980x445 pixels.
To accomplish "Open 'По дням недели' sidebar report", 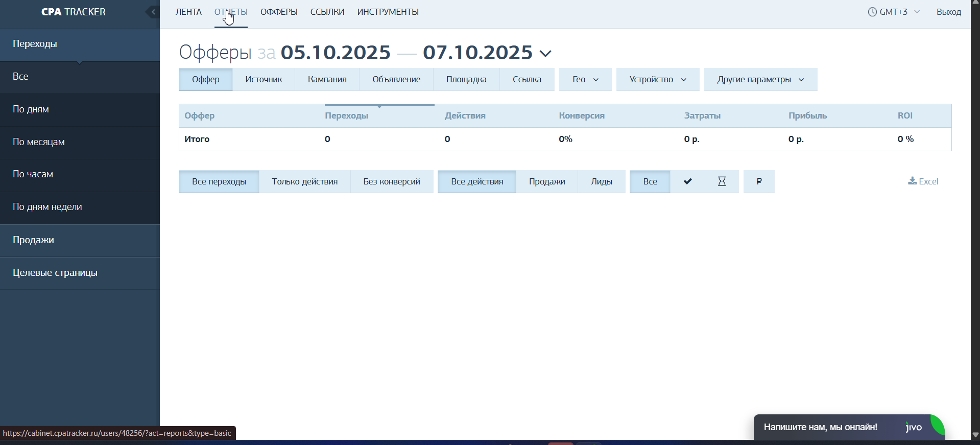I will 47,207.
